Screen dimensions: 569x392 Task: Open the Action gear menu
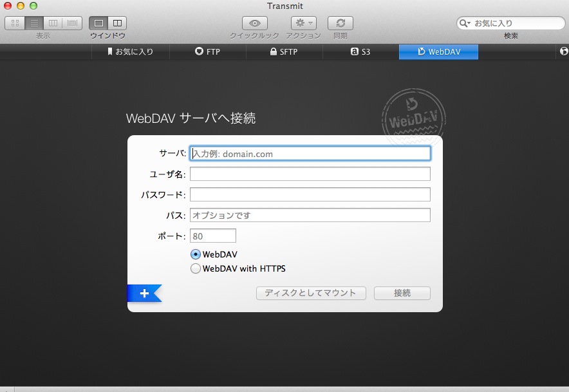click(x=304, y=23)
